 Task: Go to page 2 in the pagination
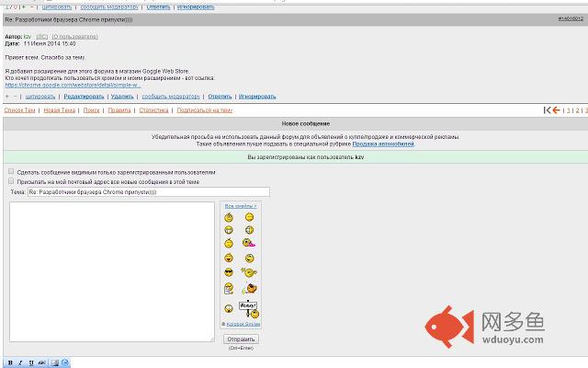coord(578,110)
